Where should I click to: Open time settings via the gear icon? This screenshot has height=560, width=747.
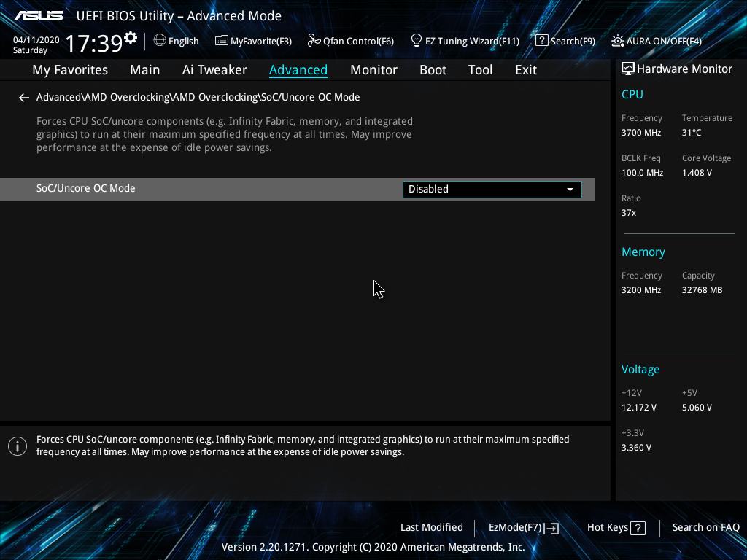pos(131,37)
